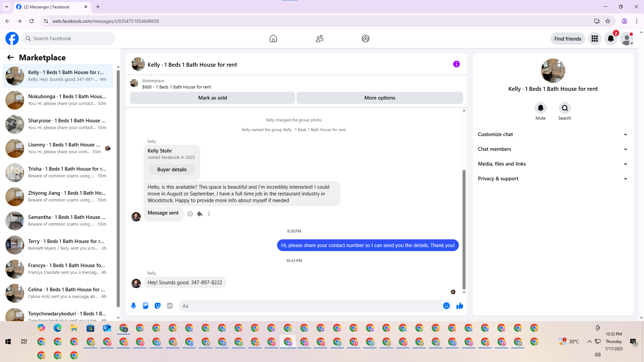Open more options for 'Message sent'
Viewport: 644px width, 362px height.
209,214
